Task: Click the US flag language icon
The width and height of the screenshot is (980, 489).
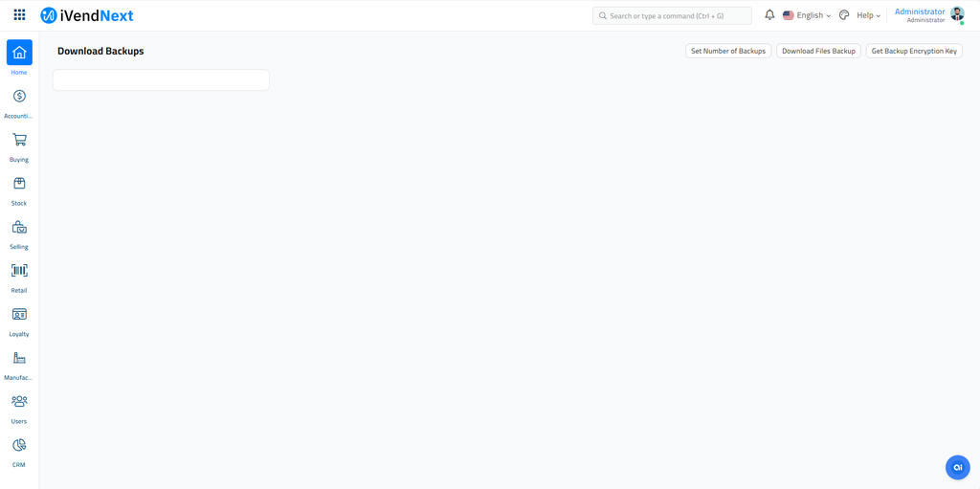Action: coord(789,15)
